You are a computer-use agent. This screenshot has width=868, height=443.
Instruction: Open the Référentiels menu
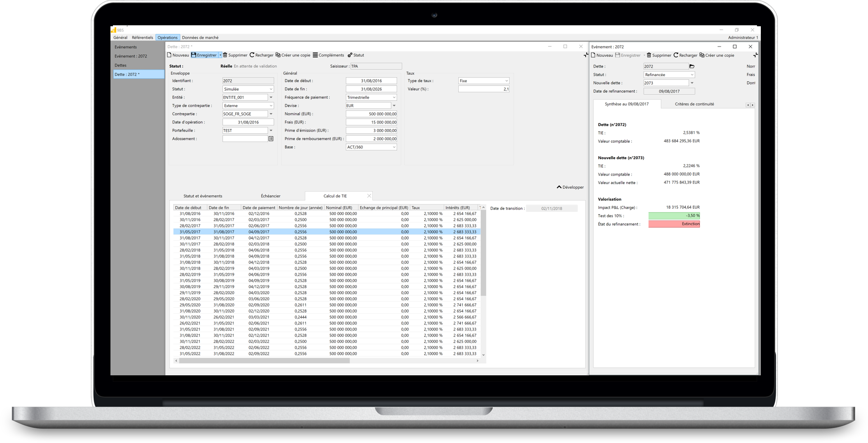[x=142, y=37]
